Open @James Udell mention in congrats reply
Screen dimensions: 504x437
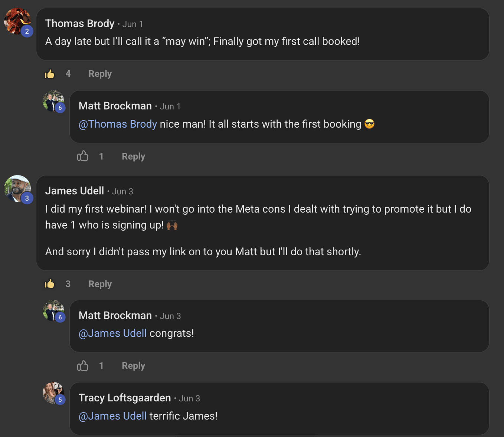(x=112, y=333)
